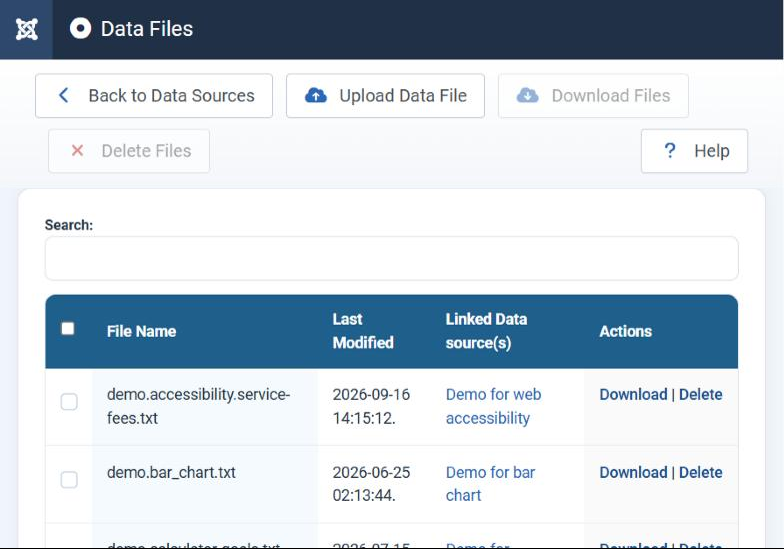This screenshot has width=784, height=549.
Task: Download the demo.bar_chart.txt file
Action: click(634, 472)
